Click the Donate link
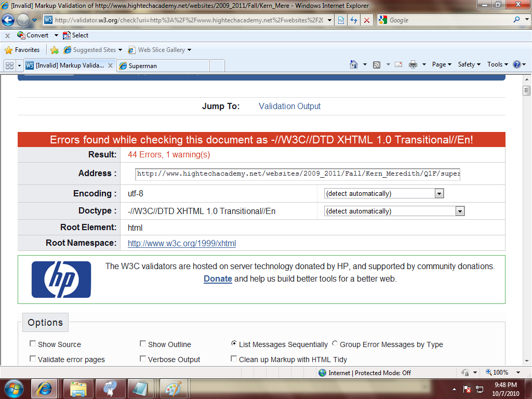Viewport: 532px width, 399px height. (218, 279)
